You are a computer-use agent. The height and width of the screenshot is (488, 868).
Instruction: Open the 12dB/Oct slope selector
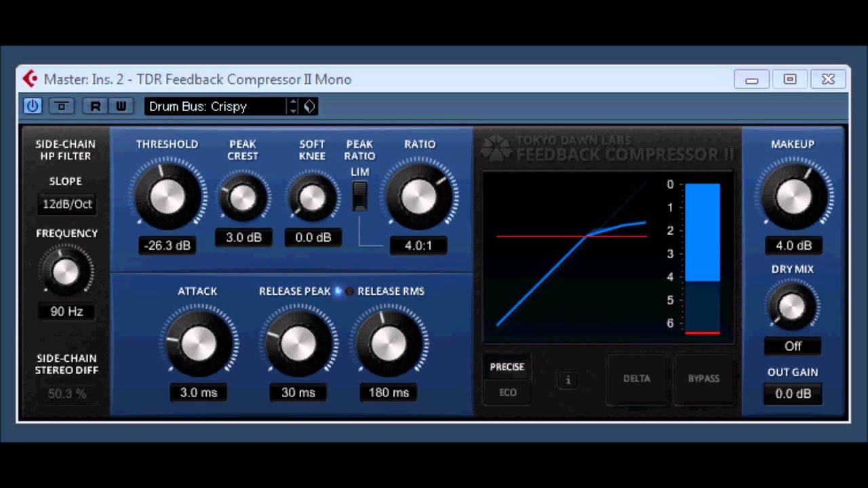[x=66, y=204]
